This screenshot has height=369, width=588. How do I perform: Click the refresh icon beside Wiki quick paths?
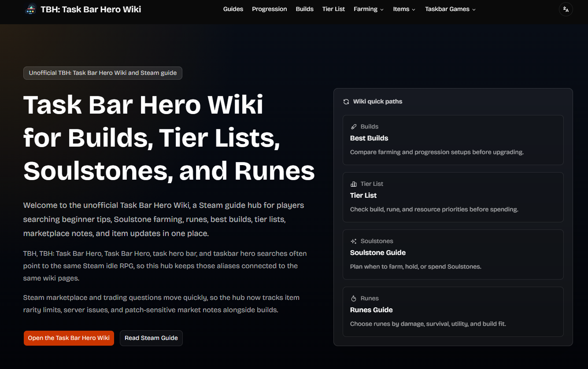tap(346, 102)
